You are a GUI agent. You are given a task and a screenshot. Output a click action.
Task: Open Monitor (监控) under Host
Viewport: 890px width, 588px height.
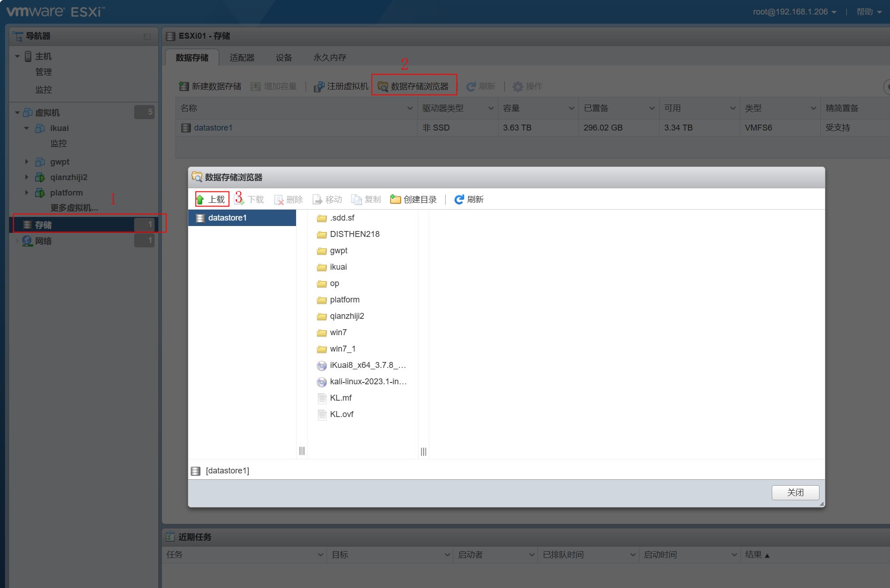[44, 90]
